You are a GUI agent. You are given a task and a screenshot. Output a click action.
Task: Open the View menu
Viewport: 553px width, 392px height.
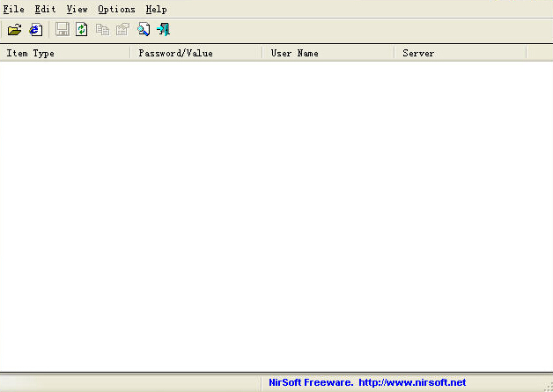click(x=77, y=9)
